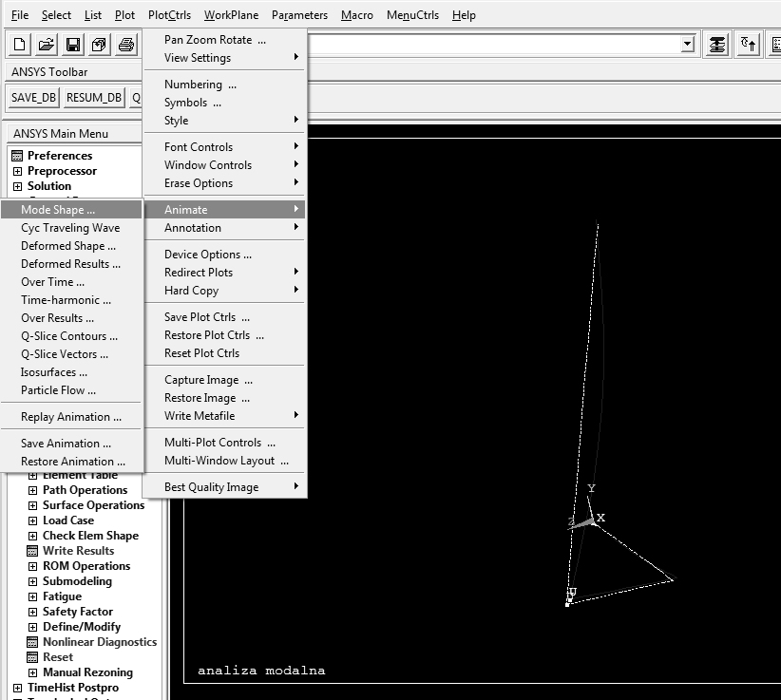The height and width of the screenshot is (700, 781).
Task: Open the PlotCtrls menu
Action: pyautogui.click(x=169, y=15)
